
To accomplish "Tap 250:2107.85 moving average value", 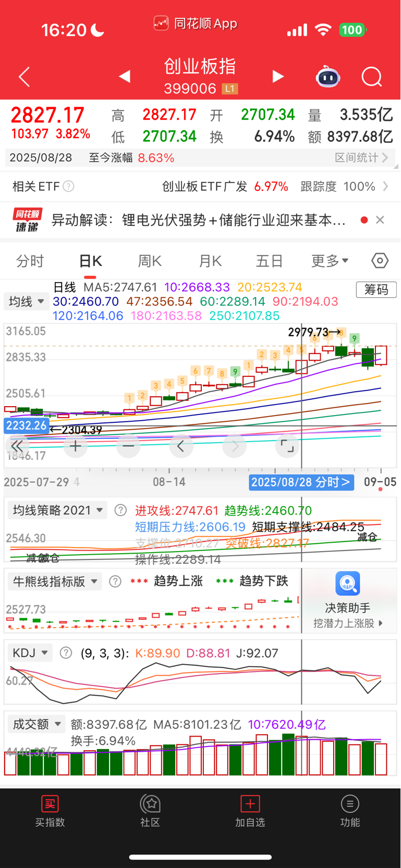I will (x=244, y=316).
